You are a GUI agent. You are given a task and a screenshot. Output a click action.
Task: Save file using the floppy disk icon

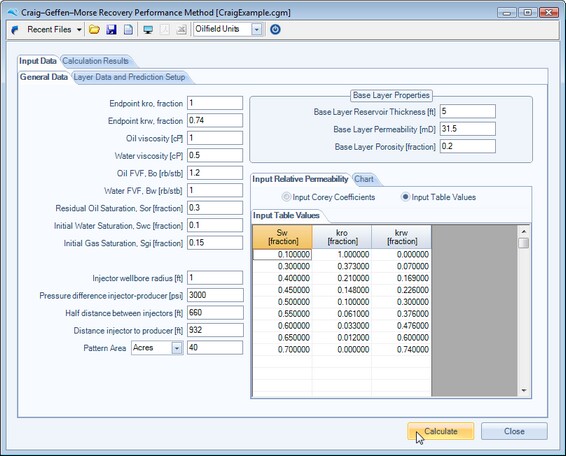[x=111, y=30]
